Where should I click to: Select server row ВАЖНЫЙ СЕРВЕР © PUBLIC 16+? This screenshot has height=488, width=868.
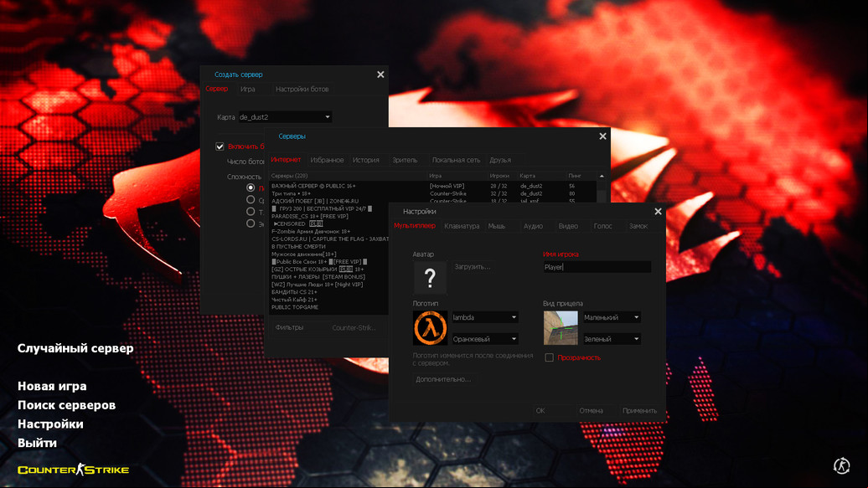pos(433,186)
